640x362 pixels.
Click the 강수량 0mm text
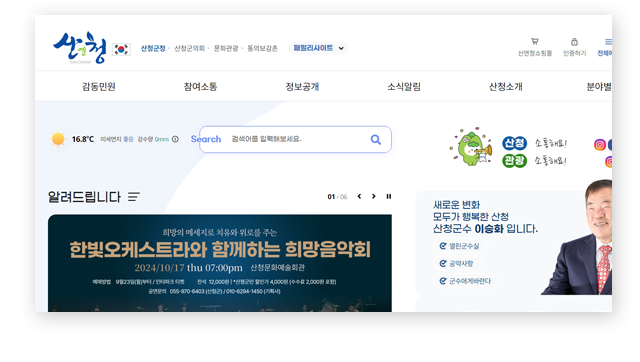pos(153,139)
